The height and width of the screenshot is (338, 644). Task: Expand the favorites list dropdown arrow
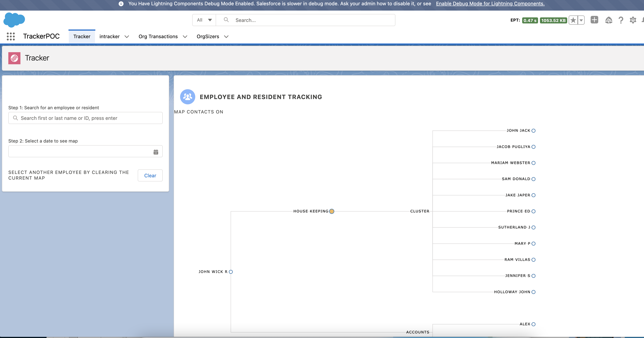coord(581,20)
